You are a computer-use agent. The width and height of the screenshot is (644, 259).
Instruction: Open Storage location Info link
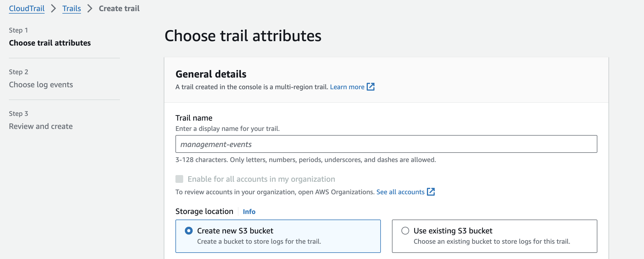[x=249, y=212]
